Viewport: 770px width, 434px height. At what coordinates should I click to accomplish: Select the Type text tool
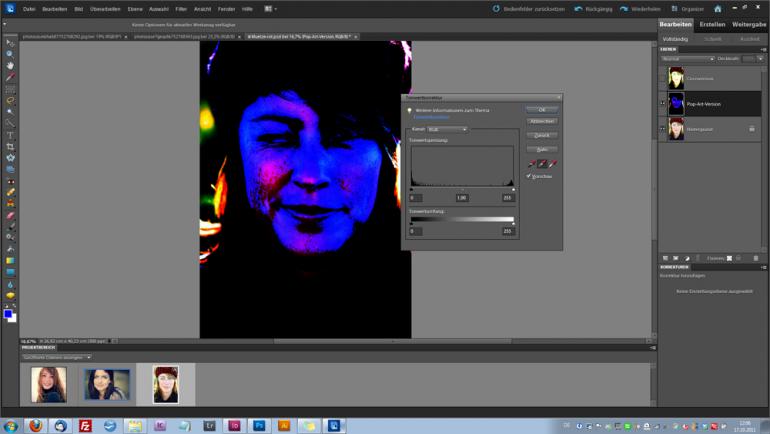click(x=10, y=135)
